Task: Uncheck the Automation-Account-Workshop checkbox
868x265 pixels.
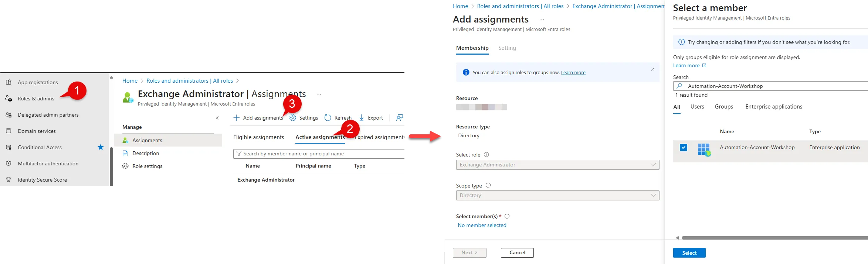Action: [684, 147]
